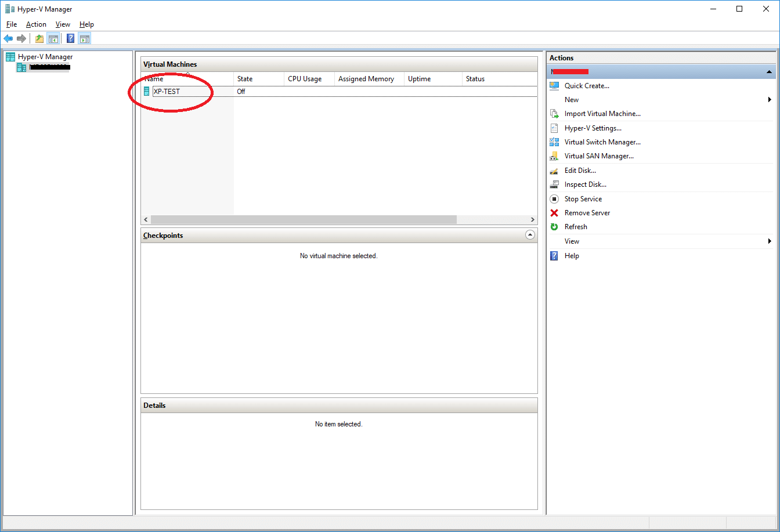Click Import Virtual Machine... action
This screenshot has height=532, width=780.
pos(602,114)
